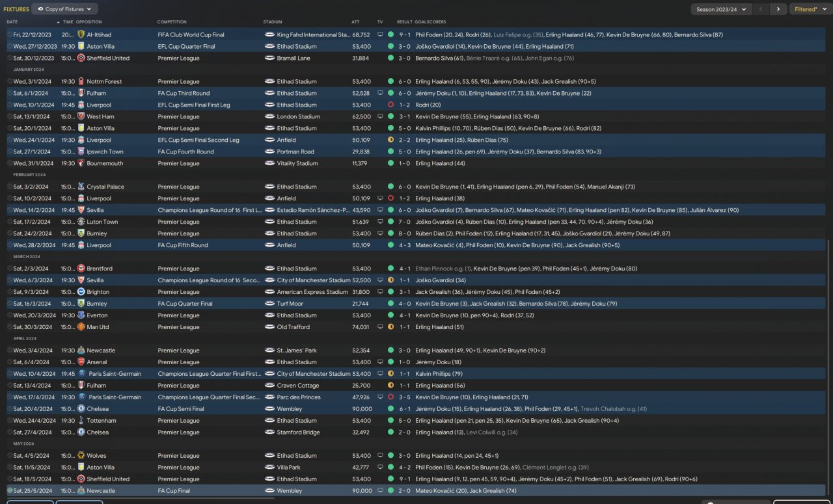The image size is (833, 504).
Task: Click stadium icon beside King Fahd International Stadium
Action: tap(269, 34)
